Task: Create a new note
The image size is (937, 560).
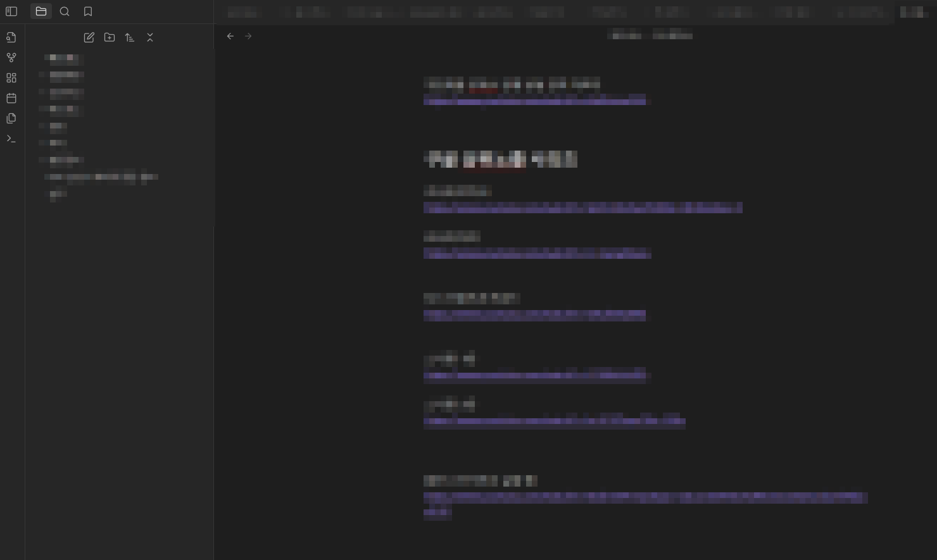Action: (x=89, y=37)
